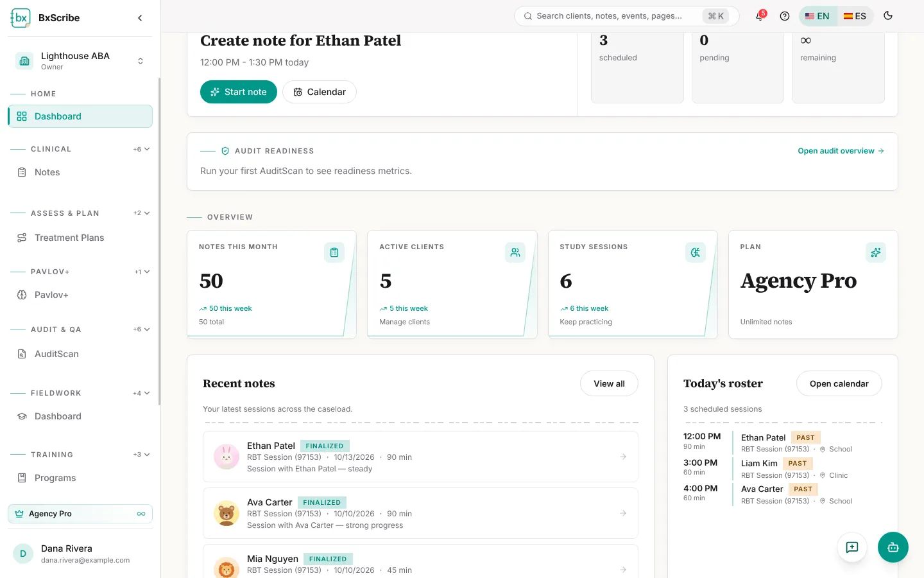924x578 pixels.
Task: Switch language to ES
Action: [x=855, y=16]
